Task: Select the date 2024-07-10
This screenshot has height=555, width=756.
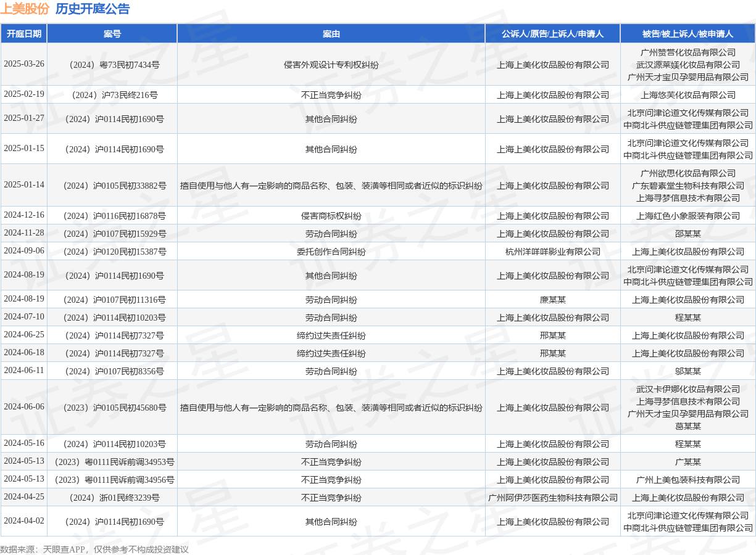Action: tap(24, 317)
